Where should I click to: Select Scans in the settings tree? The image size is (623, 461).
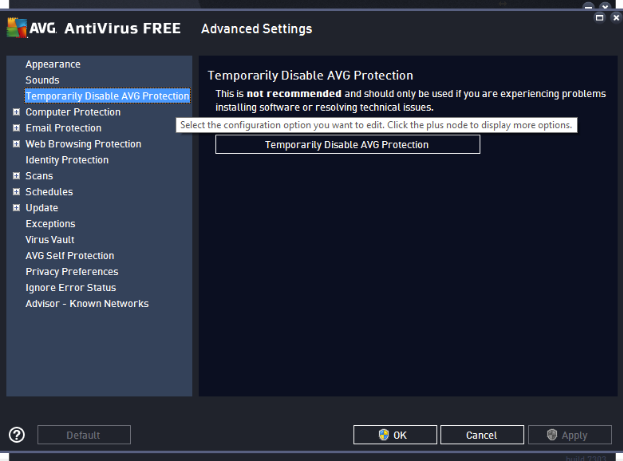point(39,176)
